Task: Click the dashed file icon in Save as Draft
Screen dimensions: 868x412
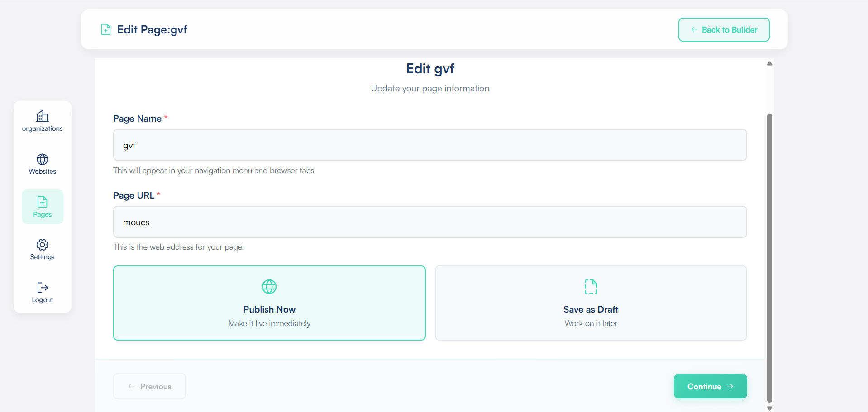Action: tap(591, 287)
